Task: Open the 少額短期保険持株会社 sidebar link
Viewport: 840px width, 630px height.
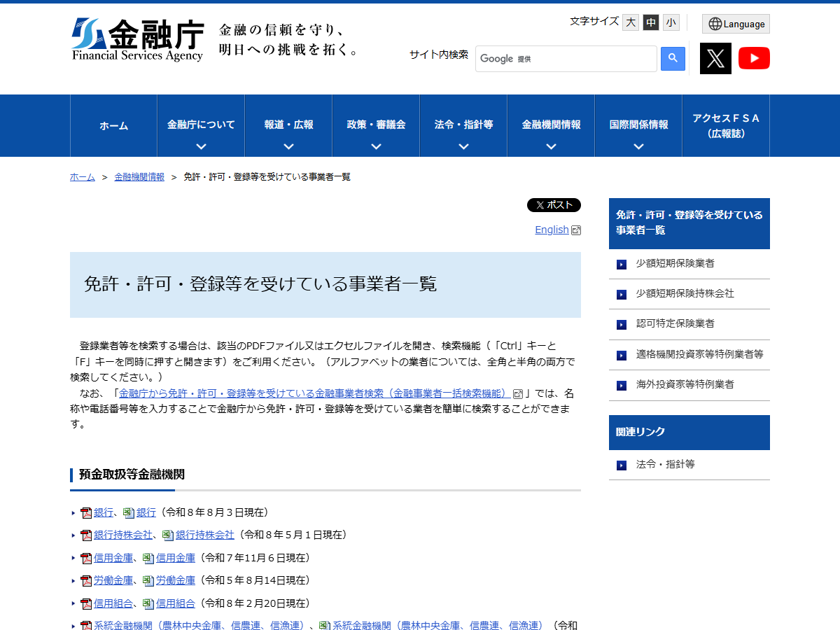Action: [685, 294]
